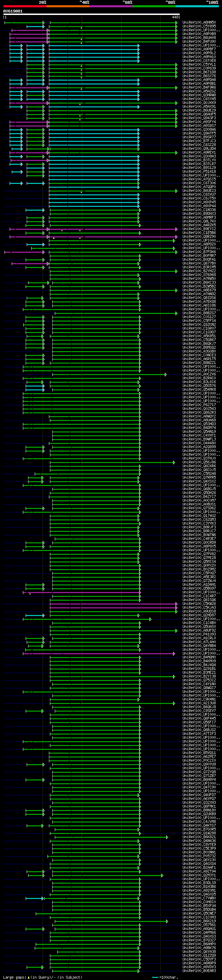Screen dimensions: 222x980
Task: Select hit label UniRef100_A0CZV6
Action: click(199, 374)
